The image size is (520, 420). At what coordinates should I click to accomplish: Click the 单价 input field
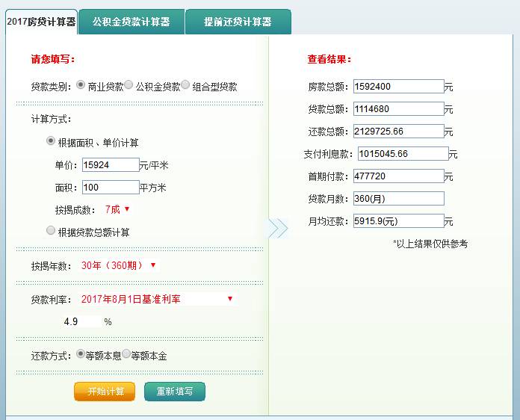coord(111,165)
